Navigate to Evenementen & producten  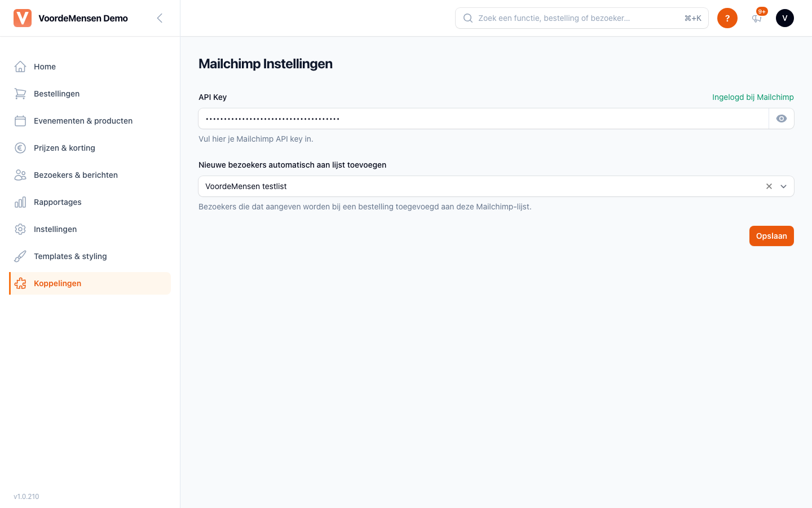[90, 121]
